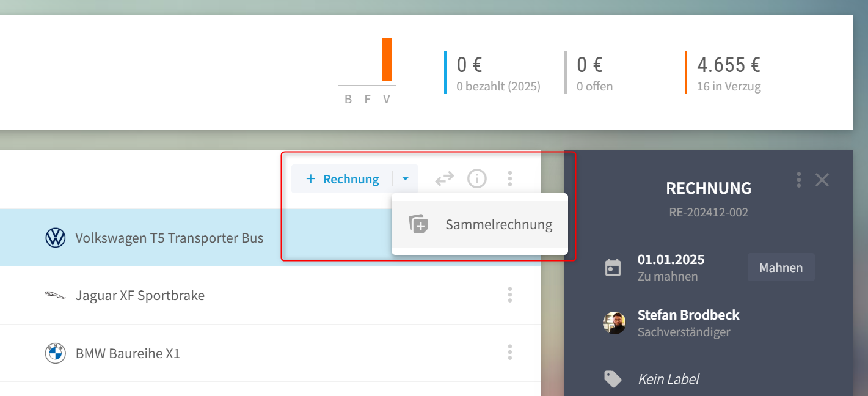
Task: Click the Kein Label tag icon
Action: (x=613, y=379)
